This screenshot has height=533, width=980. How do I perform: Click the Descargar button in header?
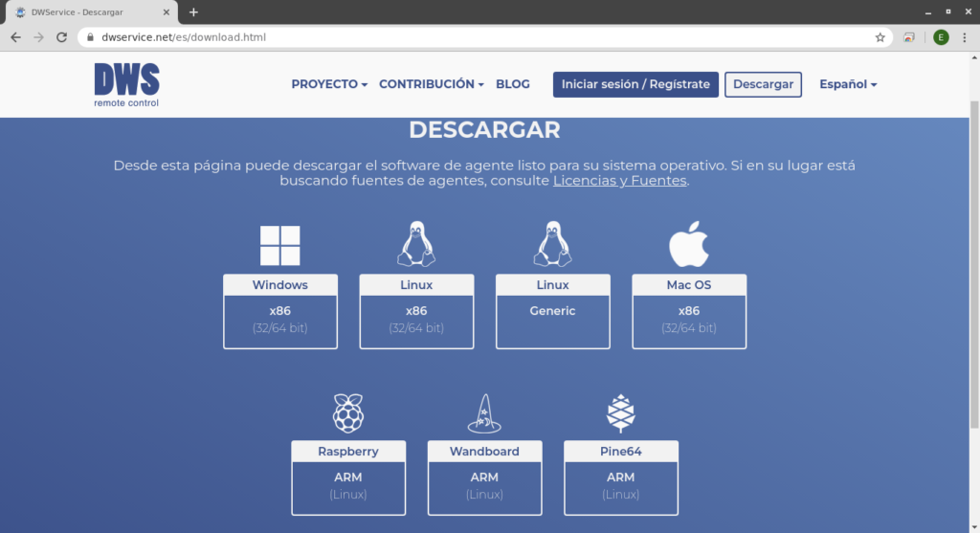coord(763,84)
